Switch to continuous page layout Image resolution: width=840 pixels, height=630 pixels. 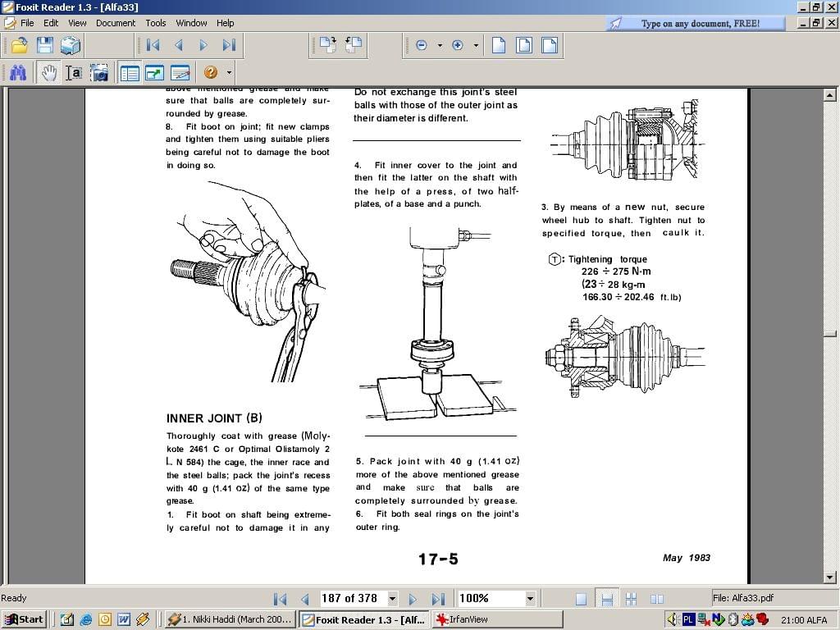(606, 599)
